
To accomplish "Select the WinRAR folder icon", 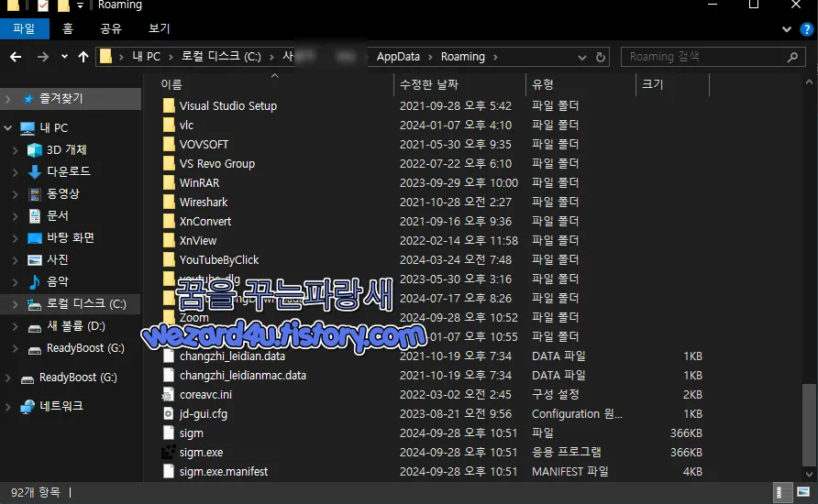I will click(x=169, y=183).
